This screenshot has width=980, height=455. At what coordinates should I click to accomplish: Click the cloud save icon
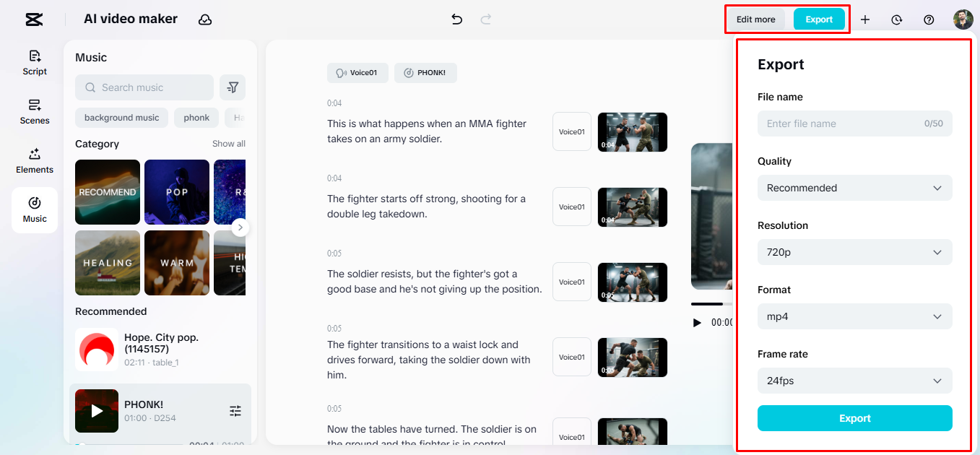205,19
